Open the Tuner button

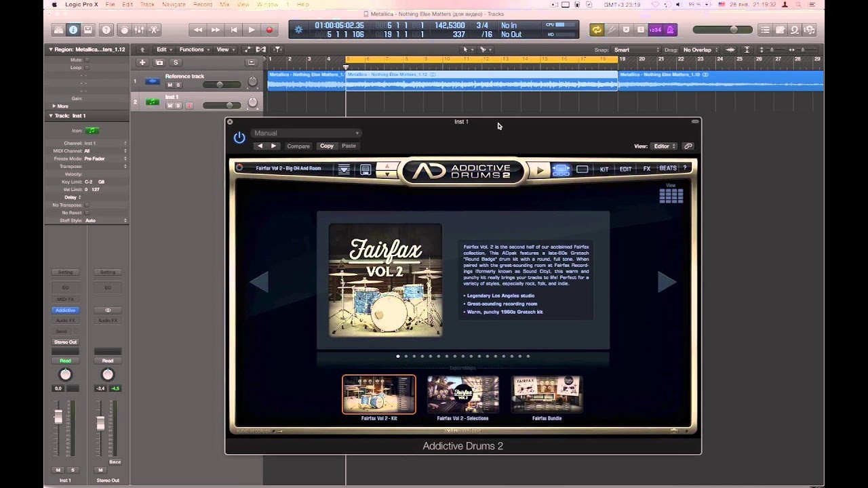click(612, 30)
